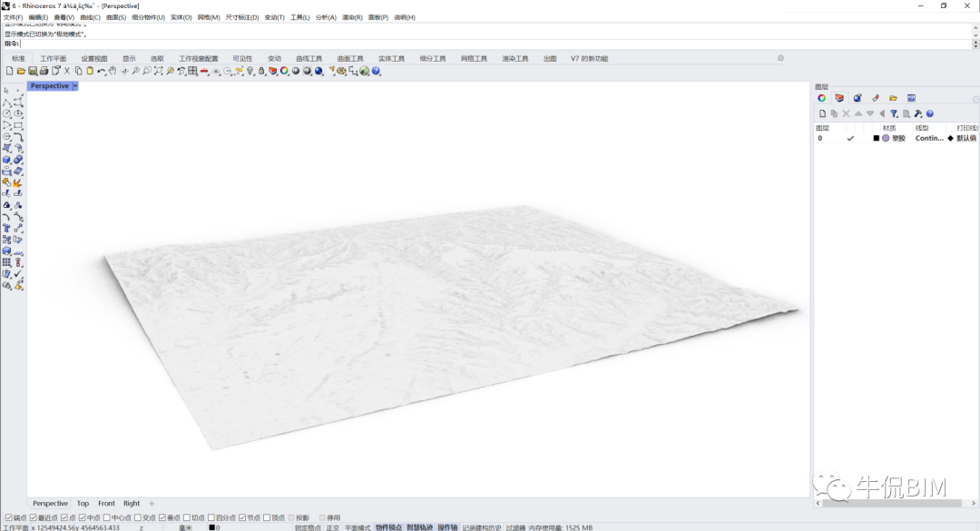Click the black layer swatch in the status bar
The width and height of the screenshot is (980, 531).
coord(211,527)
